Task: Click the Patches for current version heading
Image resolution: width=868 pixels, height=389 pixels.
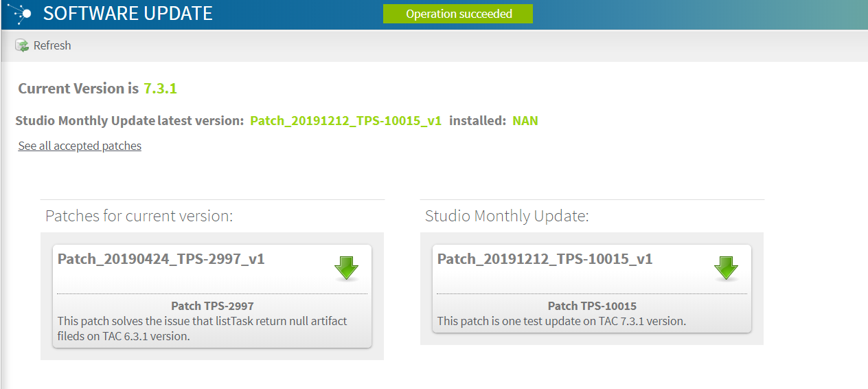Action: coord(139,216)
